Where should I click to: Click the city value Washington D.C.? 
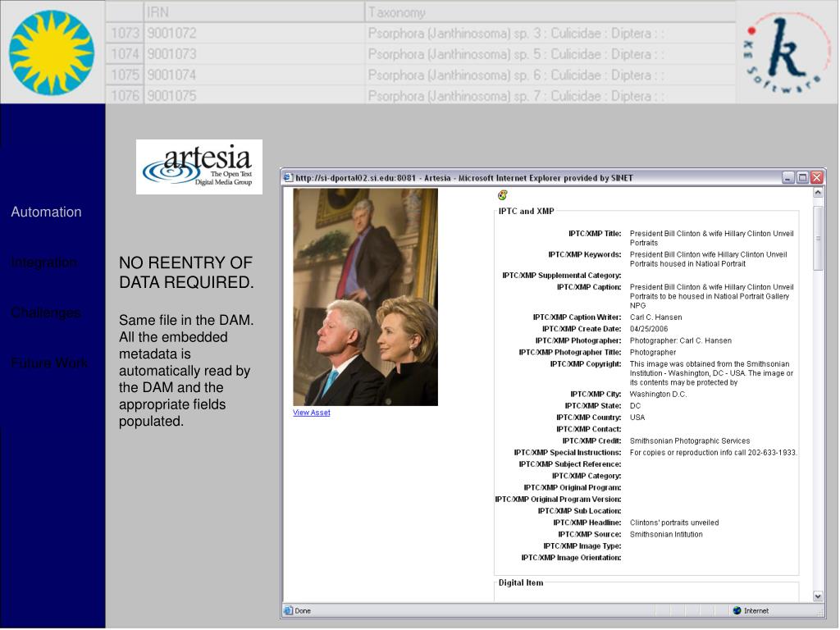pos(658,395)
